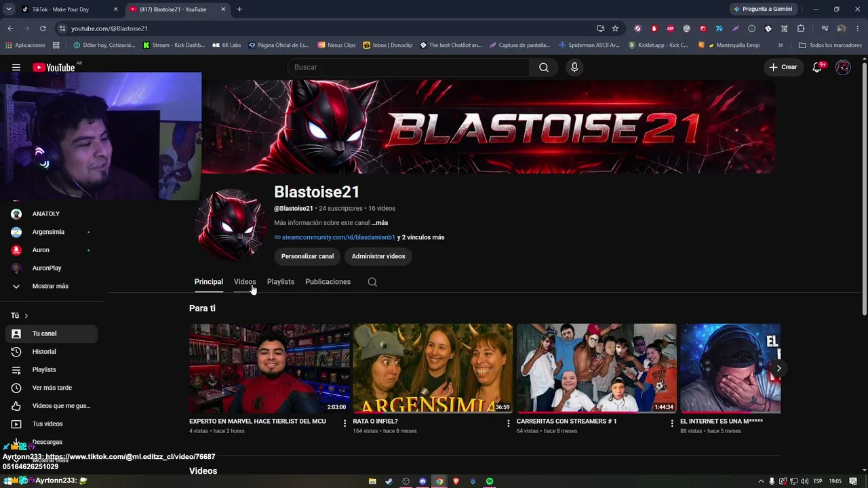Open the Crear dropdown
The image size is (868, 488).
click(x=783, y=67)
